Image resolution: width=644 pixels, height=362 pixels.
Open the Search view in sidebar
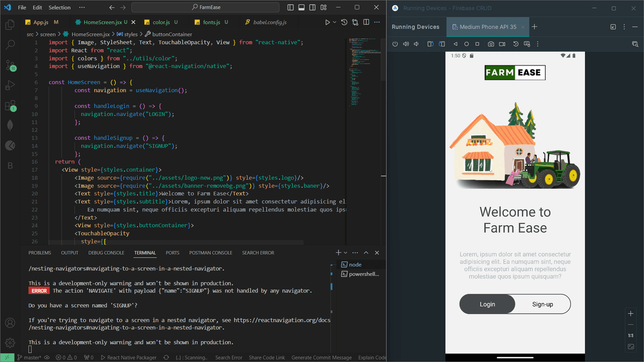[10, 46]
